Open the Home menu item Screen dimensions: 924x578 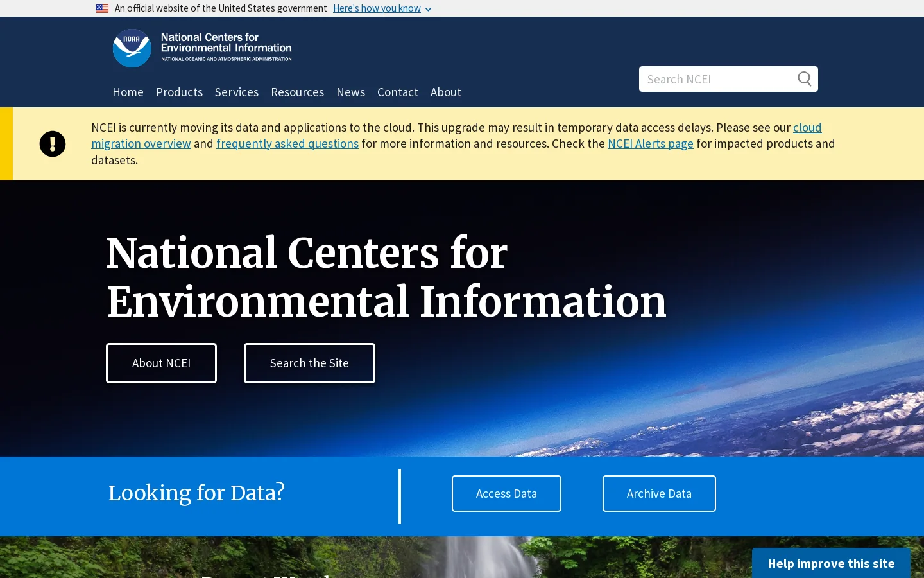coord(128,92)
